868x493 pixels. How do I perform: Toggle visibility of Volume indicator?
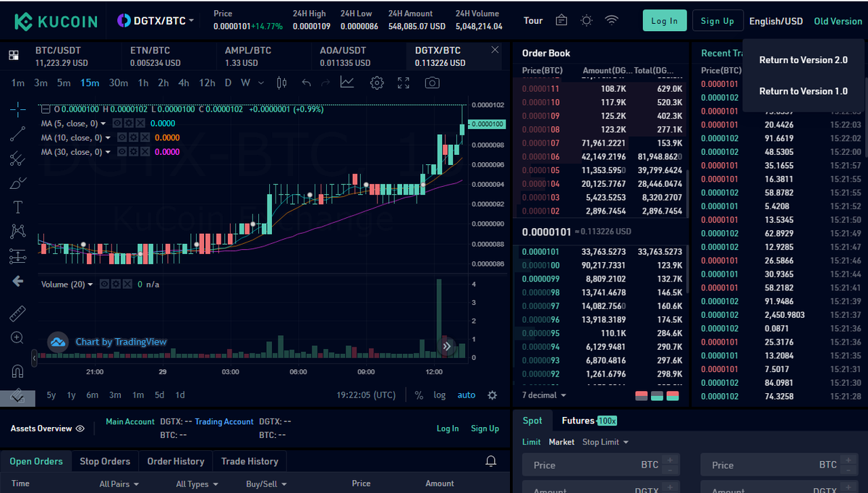pyautogui.click(x=104, y=285)
